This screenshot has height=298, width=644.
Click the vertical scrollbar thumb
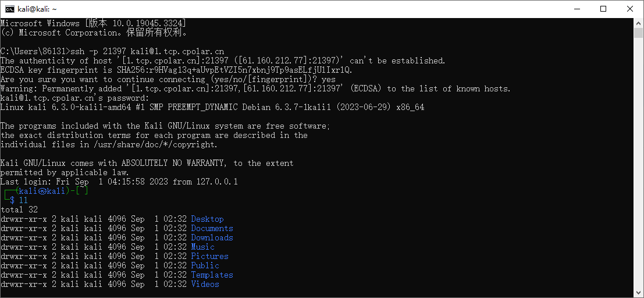pos(638,33)
